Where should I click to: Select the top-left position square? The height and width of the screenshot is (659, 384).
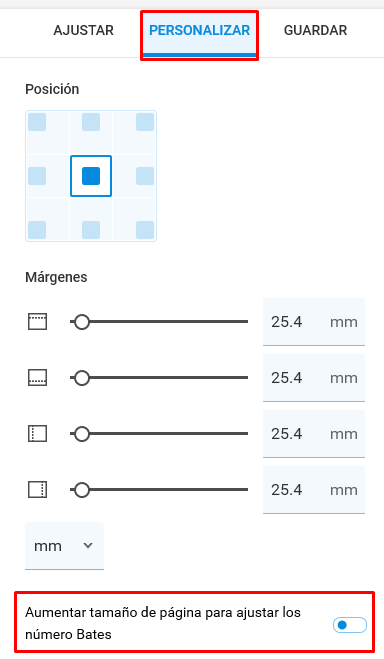37,122
